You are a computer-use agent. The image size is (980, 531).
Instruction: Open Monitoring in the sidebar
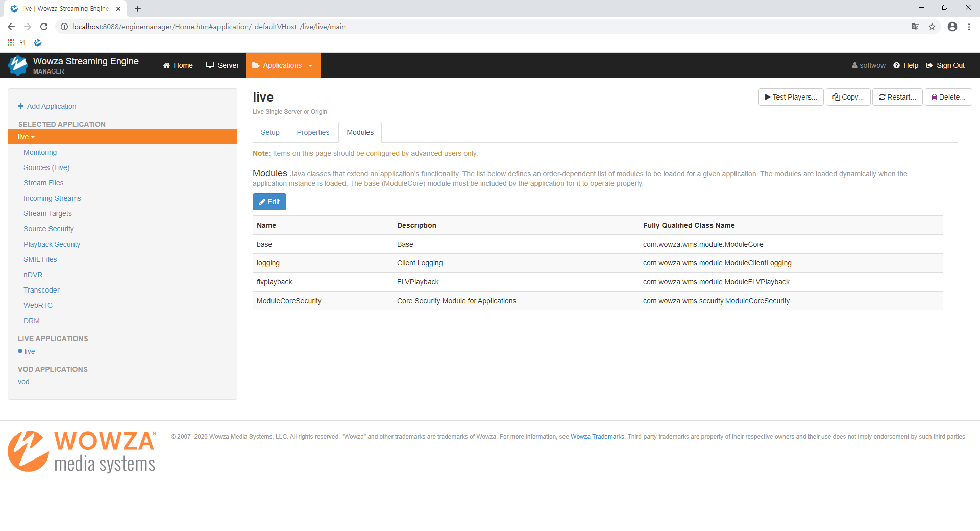(40, 152)
